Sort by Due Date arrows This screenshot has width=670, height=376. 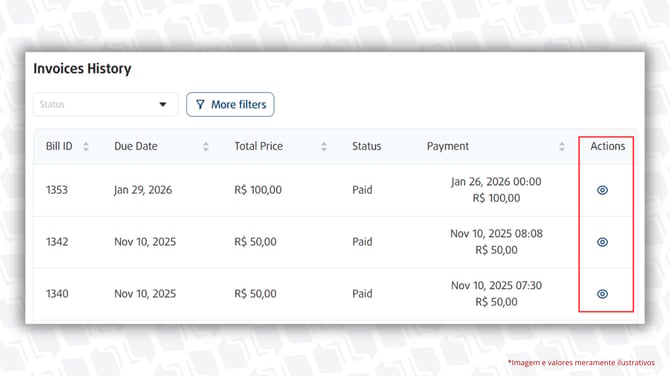coord(206,147)
